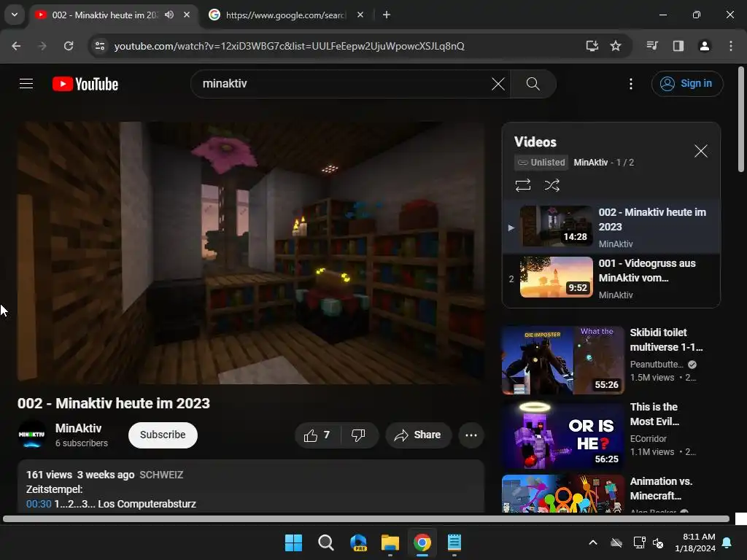
Task: Open the muted volume tray icon
Action: click(658, 542)
